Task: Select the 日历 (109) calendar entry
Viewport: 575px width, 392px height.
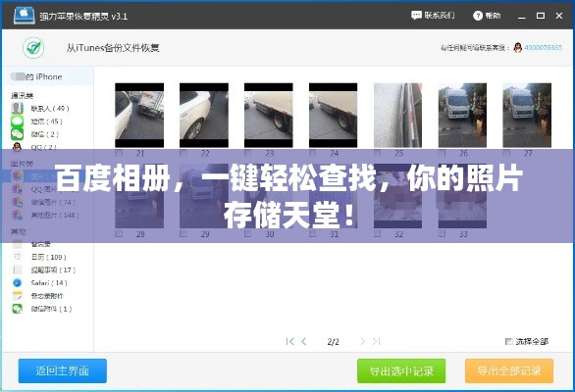Action: point(39,257)
